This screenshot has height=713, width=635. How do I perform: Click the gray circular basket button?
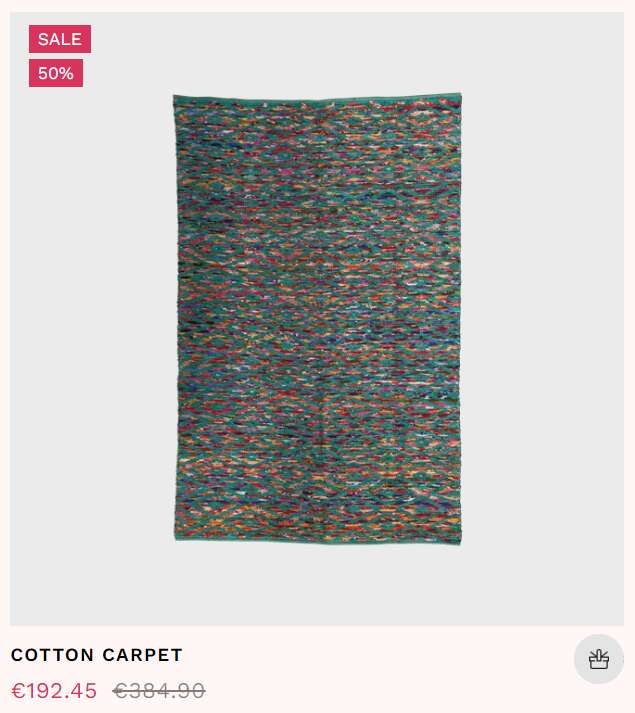click(x=599, y=659)
